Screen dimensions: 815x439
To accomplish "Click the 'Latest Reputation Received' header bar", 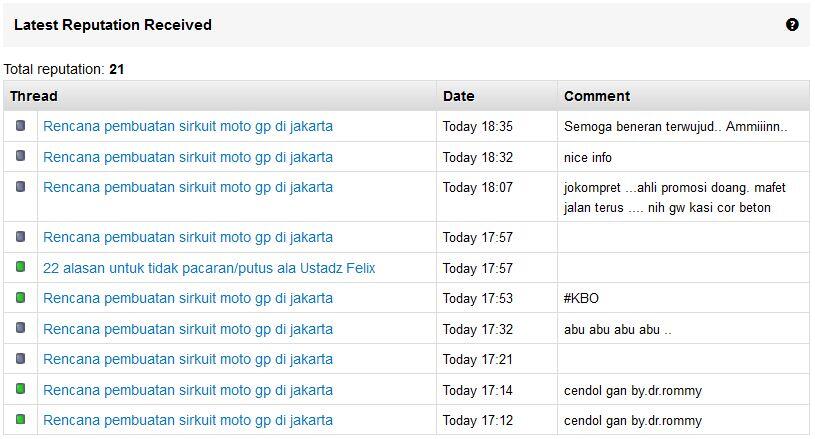I will pos(406,25).
